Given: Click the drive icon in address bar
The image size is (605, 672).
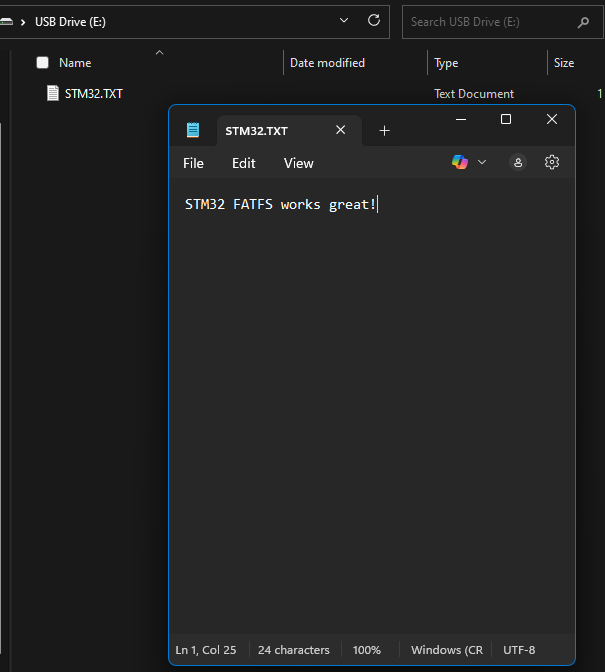Looking at the screenshot, I should click(6, 21).
